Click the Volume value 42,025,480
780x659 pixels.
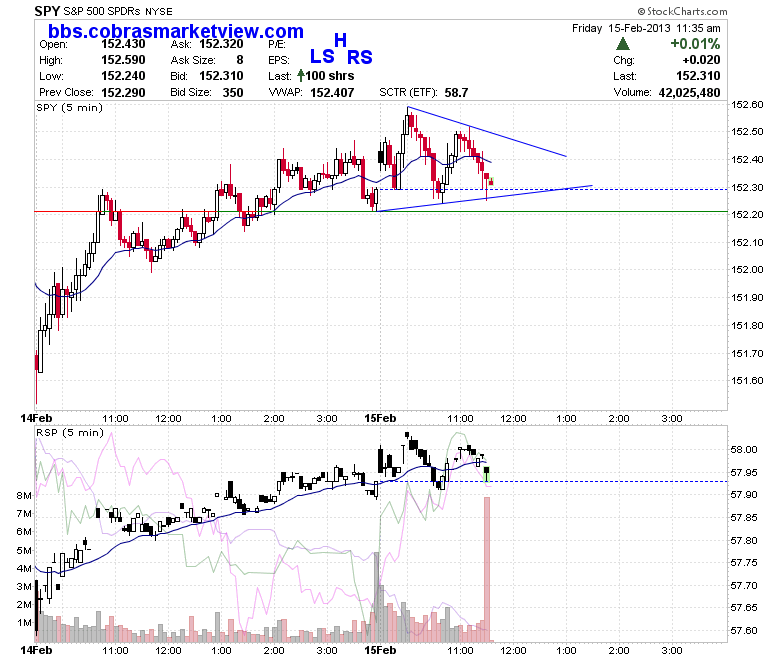[689, 93]
